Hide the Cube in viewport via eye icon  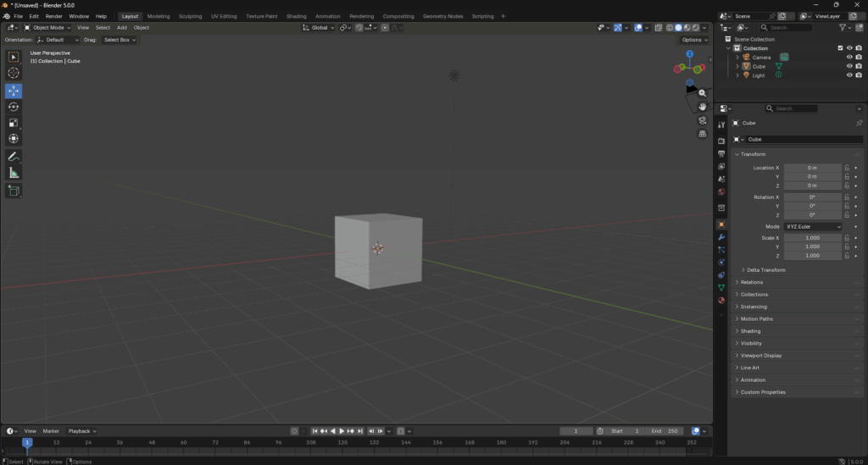(849, 66)
